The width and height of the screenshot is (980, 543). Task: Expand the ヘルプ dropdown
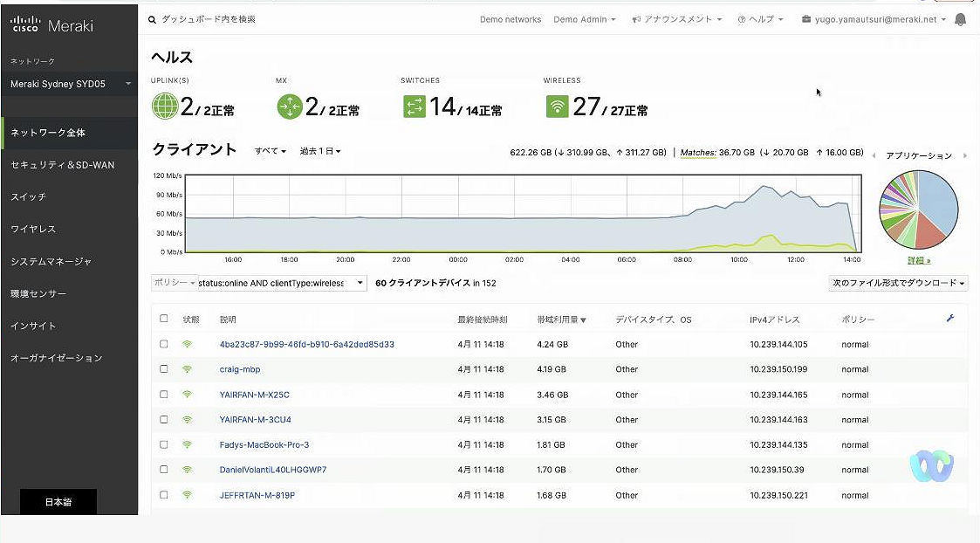point(761,19)
